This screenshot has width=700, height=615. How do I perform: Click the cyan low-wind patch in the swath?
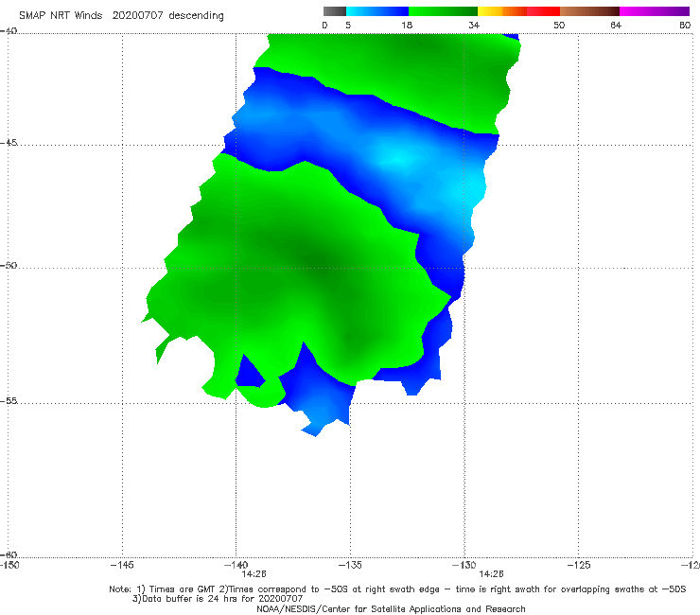pos(397,159)
